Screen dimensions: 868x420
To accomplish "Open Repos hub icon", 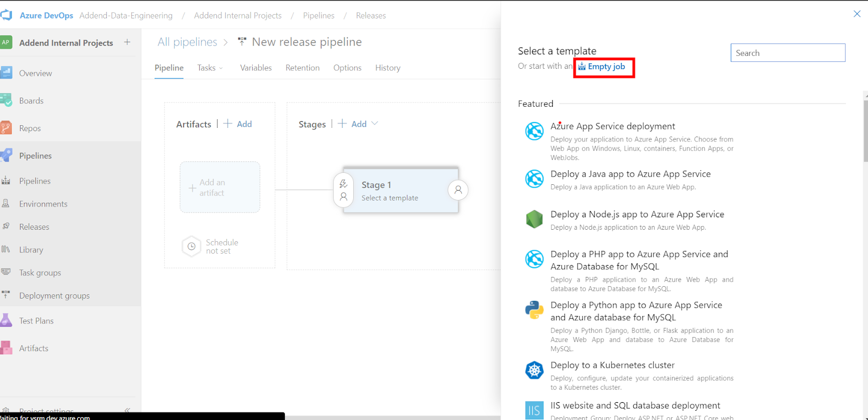I will (6, 128).
